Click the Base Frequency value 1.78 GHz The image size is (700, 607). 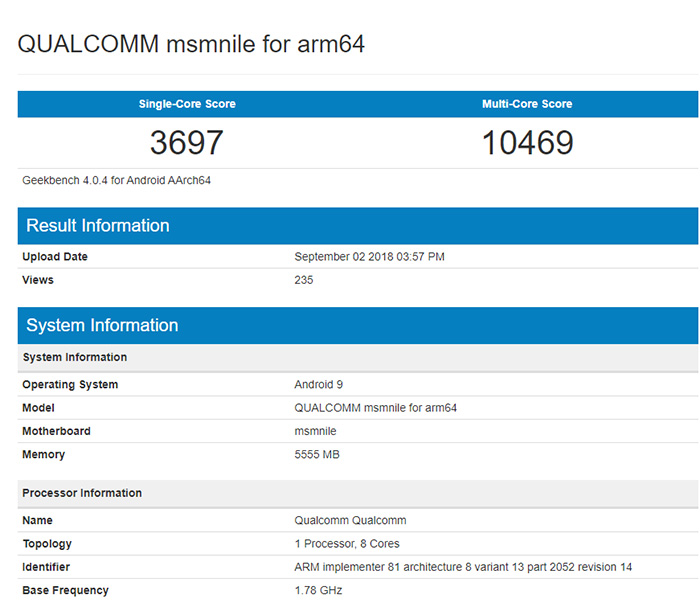coord(318,591)
